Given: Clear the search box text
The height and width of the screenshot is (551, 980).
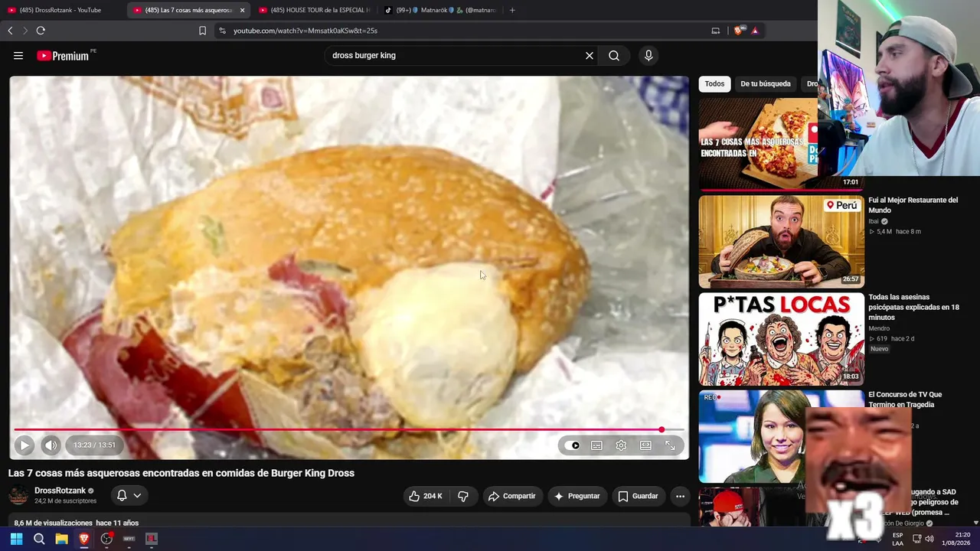Looking at the screenshot, I should (590, 55).
